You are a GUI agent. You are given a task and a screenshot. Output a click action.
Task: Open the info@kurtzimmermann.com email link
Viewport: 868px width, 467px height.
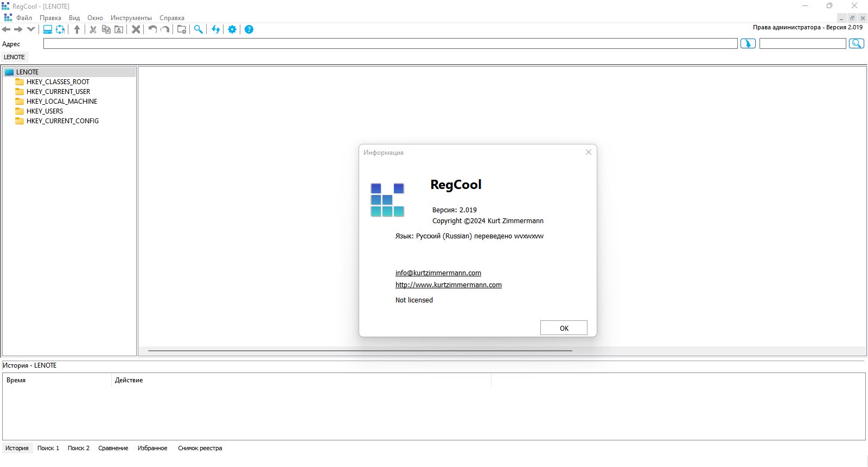coord(438,273)
